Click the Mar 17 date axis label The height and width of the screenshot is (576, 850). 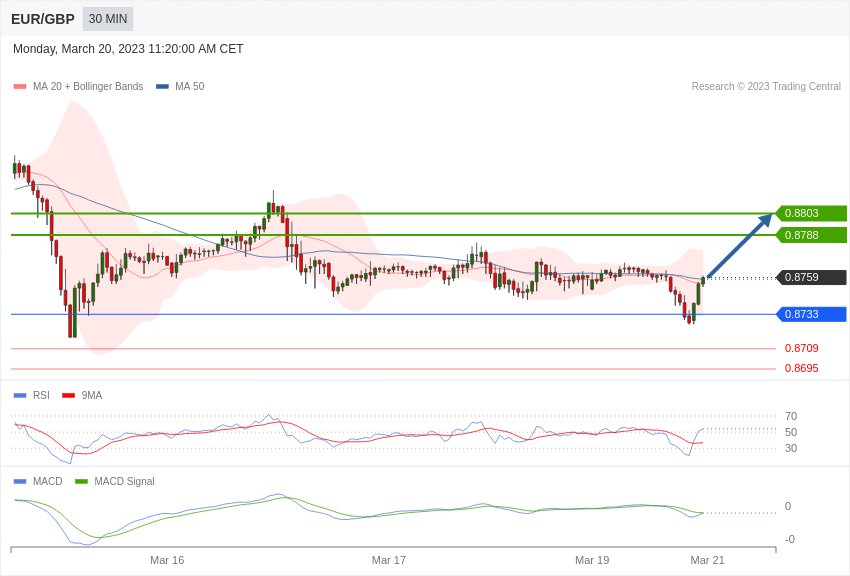click(x=389, y=560)
